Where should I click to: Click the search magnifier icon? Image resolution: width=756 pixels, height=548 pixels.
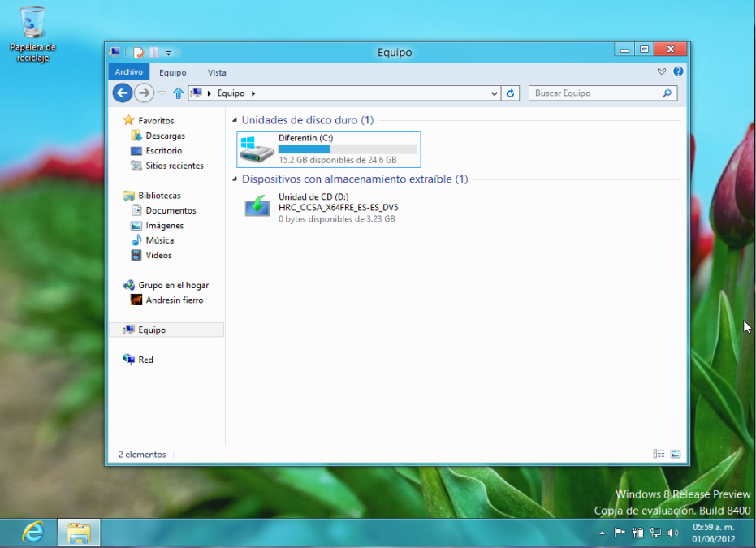coord(667,93)
